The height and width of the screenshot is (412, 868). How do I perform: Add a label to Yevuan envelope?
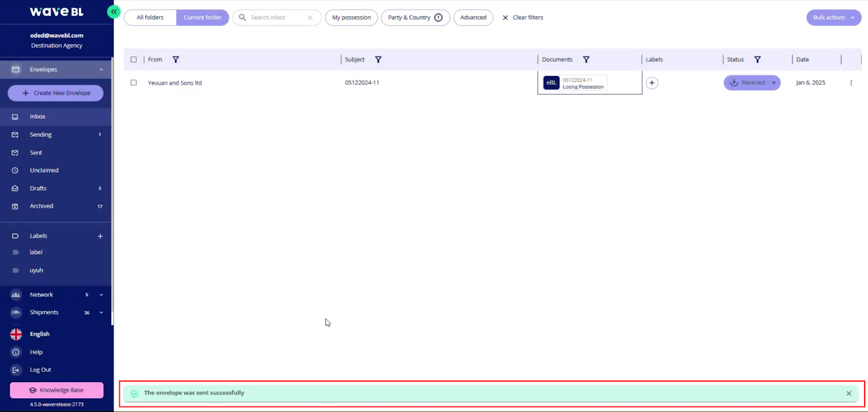coord(652,83)
